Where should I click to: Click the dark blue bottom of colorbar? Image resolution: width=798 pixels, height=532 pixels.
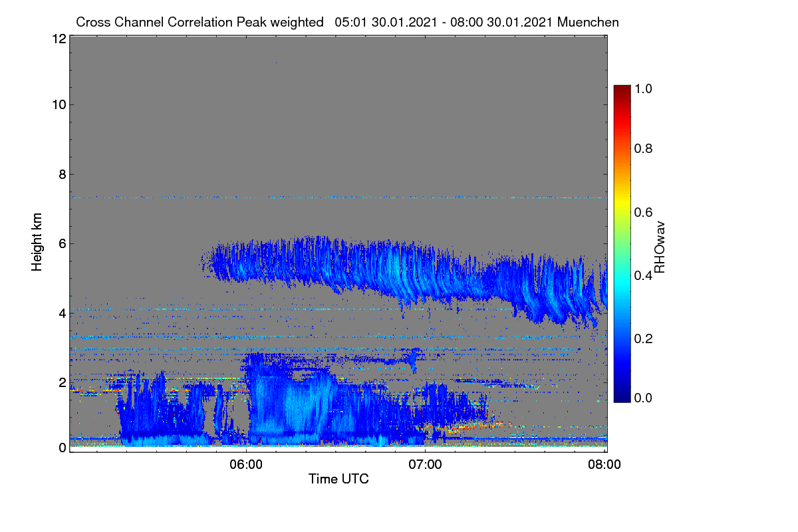[622, 398]
